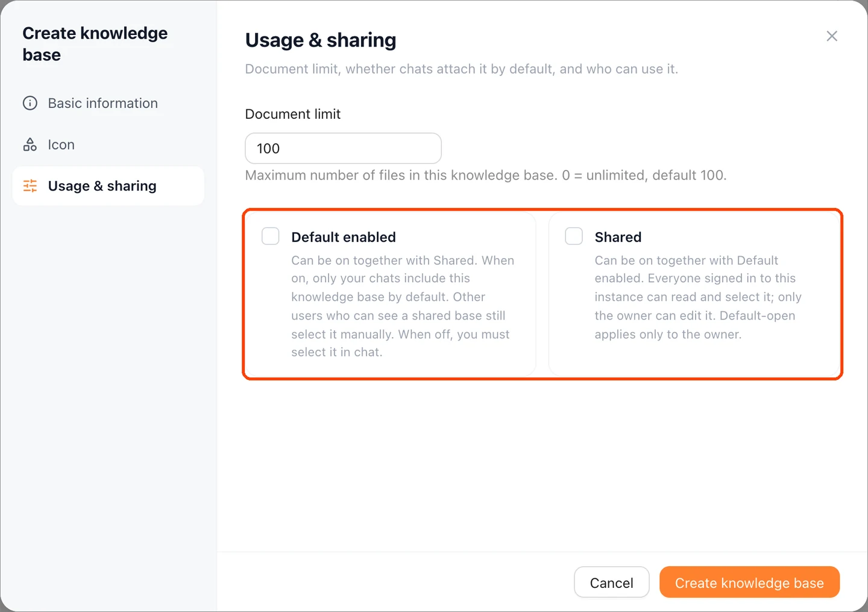Switch to the Icon section
Viewport: 868px width, 612px height.
(108, 145)
